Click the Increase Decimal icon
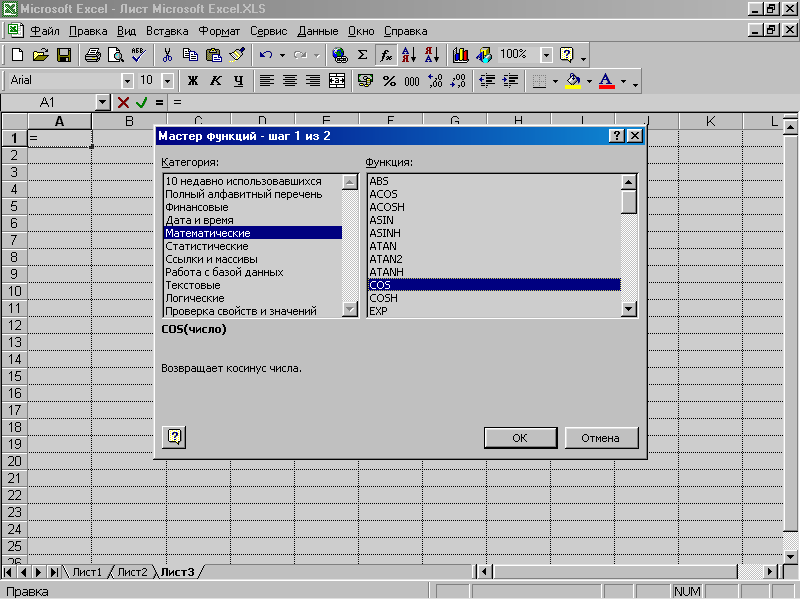This screenshot has width=800, height=600. click(435, 81)
